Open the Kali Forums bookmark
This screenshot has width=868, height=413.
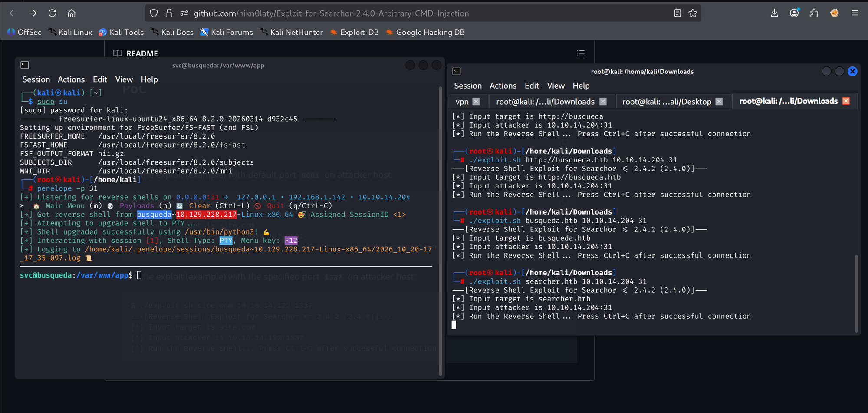point(227,32)
